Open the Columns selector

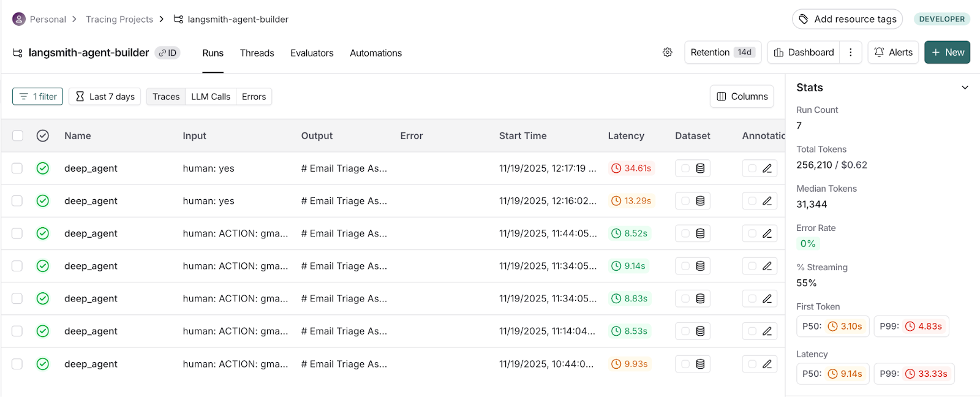pos(742,97)
